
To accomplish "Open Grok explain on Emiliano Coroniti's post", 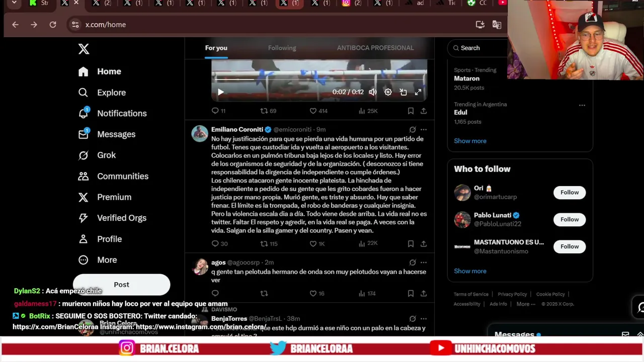I will (413, 129).
